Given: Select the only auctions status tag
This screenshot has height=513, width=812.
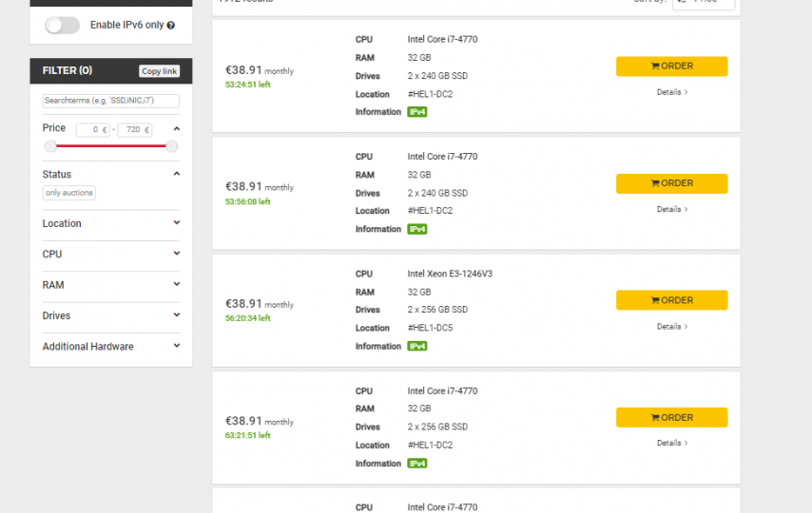Looking at the screenshot, I should click(x=68, y=193).
